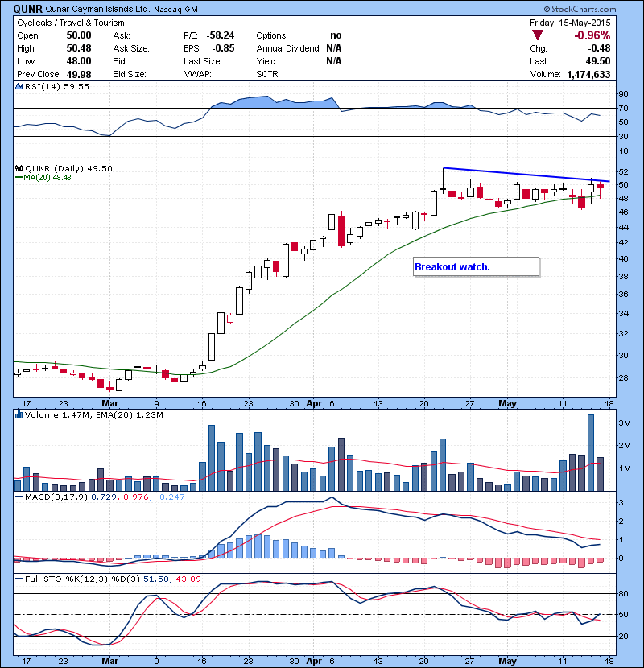Click the Qunar Cayman Islands Ltd. company name

(97, 9)
